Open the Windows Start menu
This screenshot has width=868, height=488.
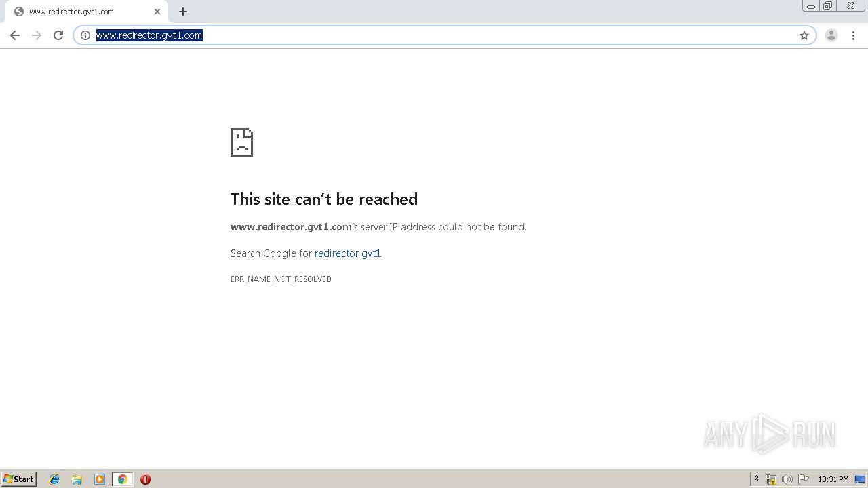tap(19, 479)
